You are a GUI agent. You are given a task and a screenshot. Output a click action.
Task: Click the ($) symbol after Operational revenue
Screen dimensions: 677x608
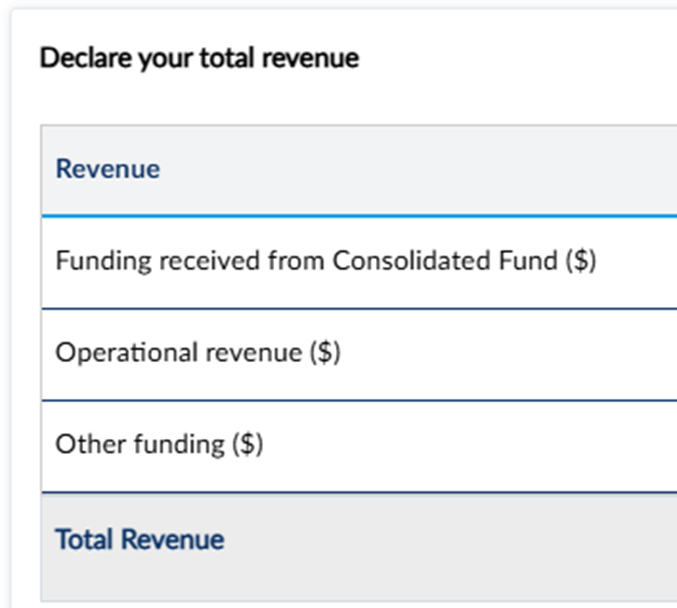(x=324, y=352)
